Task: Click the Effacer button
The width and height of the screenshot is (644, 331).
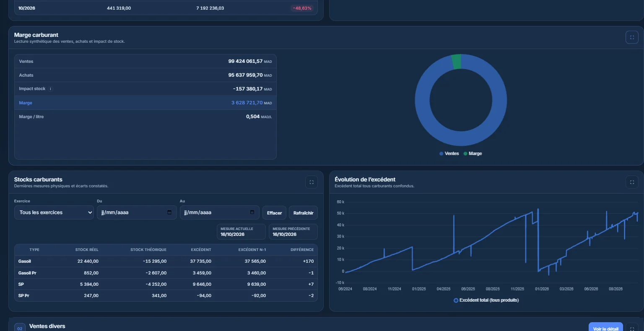Action: tap(275, 213)
